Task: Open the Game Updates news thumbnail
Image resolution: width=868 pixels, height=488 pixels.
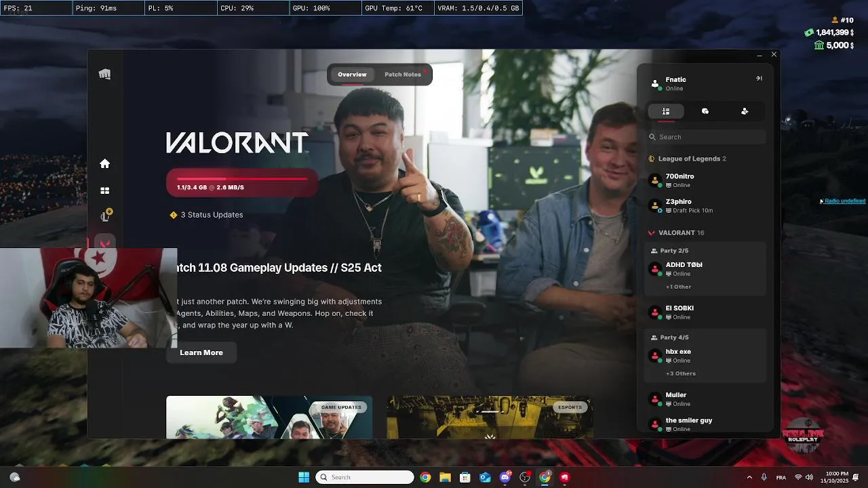Action: (269, 417)
